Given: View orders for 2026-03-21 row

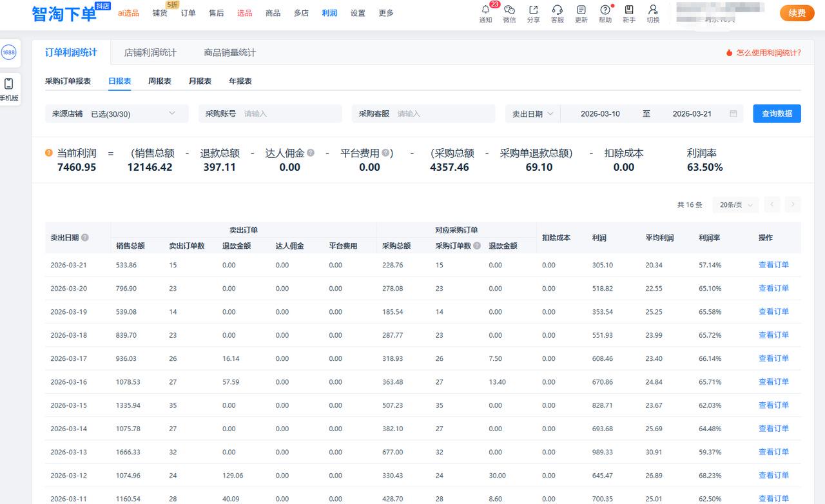Looking at the screenshot, I should [773, 265].
